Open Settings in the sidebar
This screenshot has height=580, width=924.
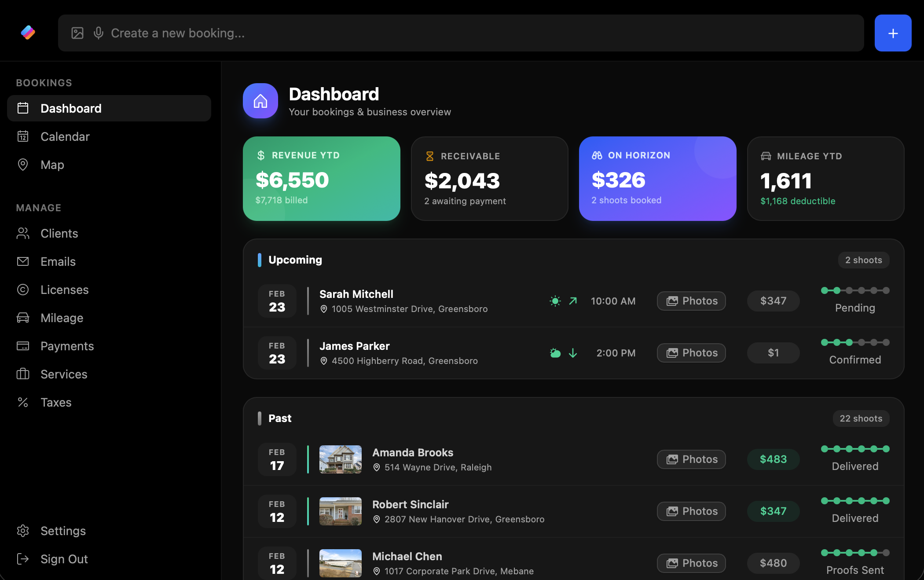click(x=63, y=531)
